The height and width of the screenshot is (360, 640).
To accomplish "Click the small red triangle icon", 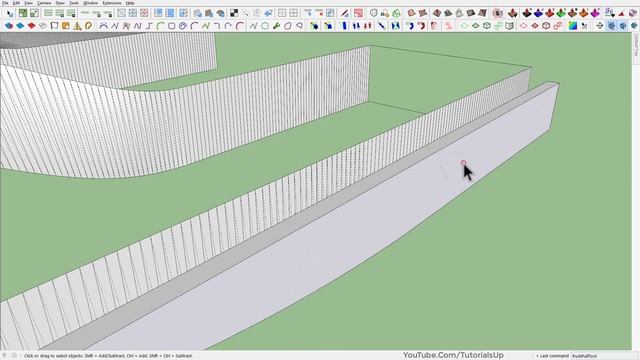I will point(621,13).
